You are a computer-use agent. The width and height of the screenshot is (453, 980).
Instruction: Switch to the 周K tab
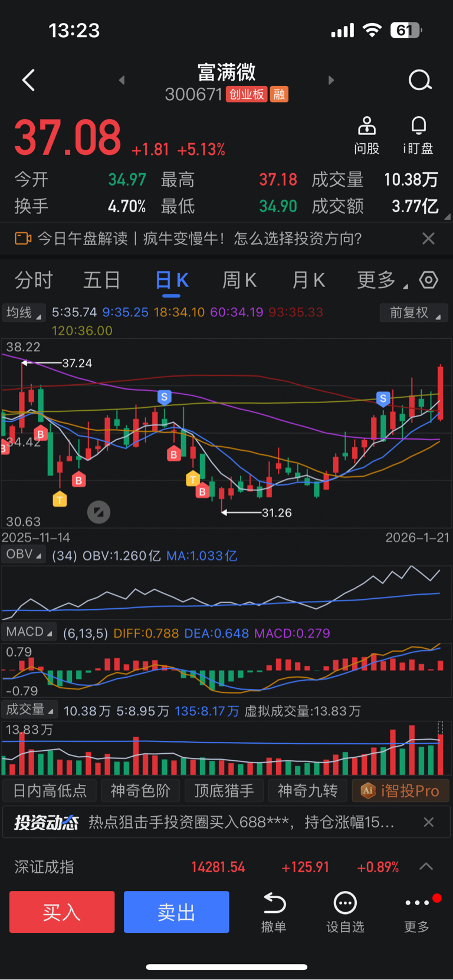tap(239, 280)
